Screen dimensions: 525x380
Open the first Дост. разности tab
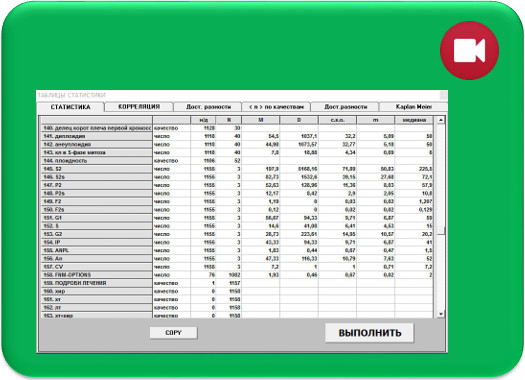(x=208, y=107)
